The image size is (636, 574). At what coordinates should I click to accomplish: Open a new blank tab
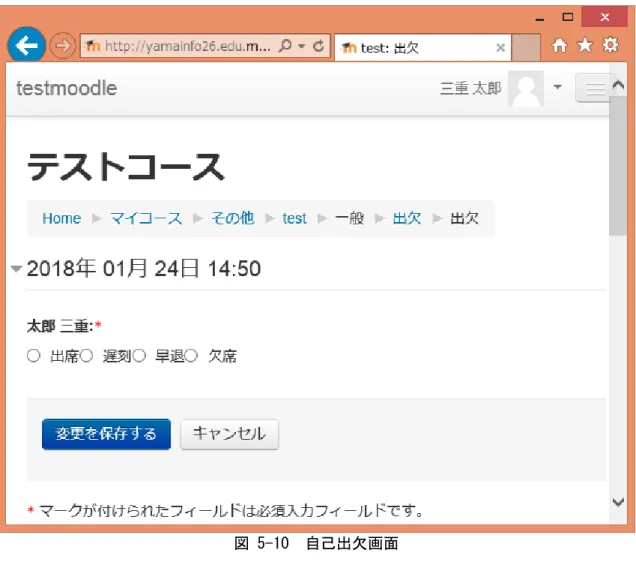pyautogui.click(x=526, y=48)
